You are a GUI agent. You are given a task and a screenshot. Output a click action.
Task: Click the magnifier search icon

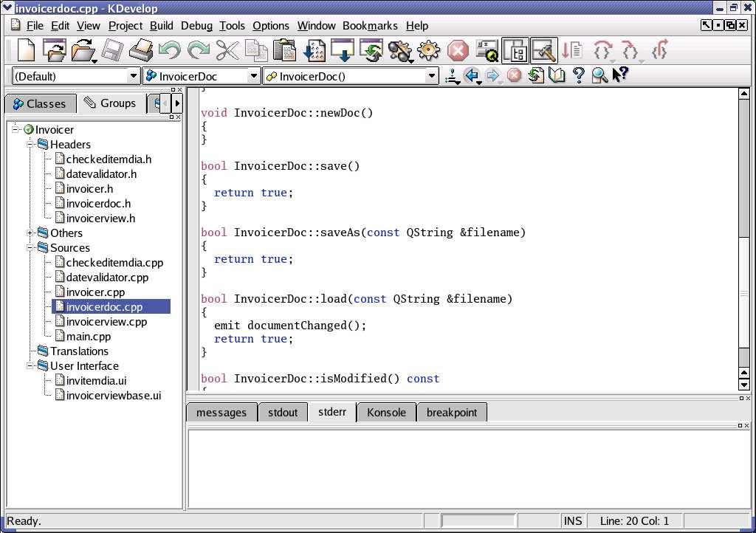[599, 75]
